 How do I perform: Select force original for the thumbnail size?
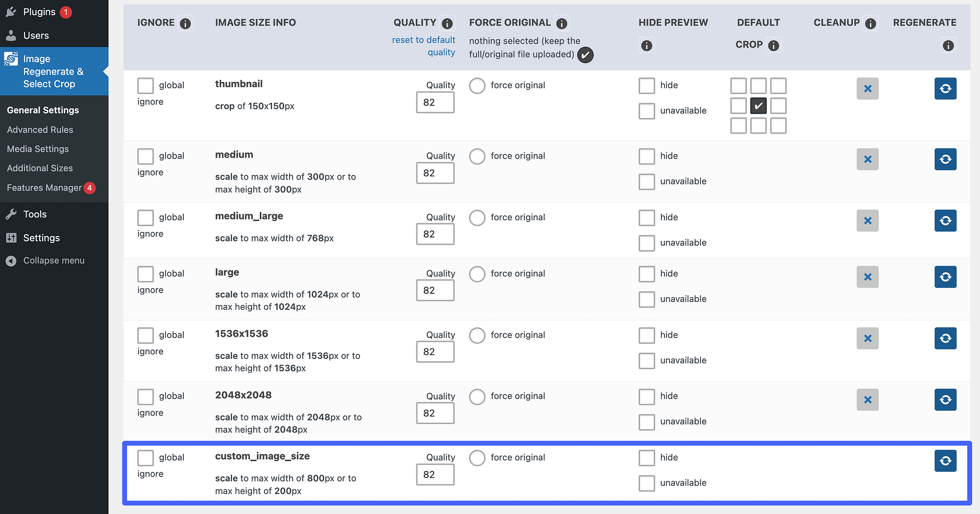click(x=477, y=85)
